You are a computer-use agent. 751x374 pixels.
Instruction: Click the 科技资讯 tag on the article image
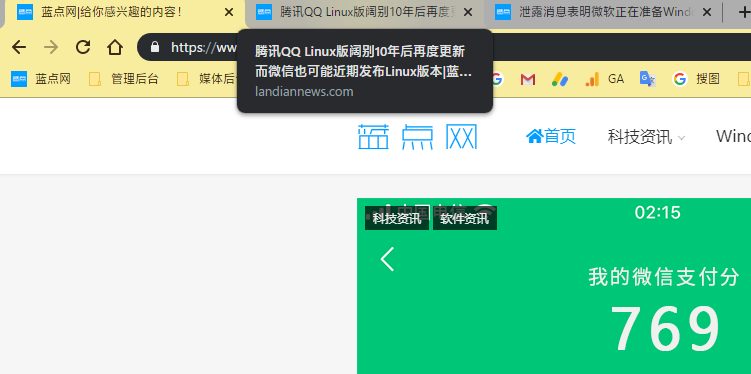(397, 219)
